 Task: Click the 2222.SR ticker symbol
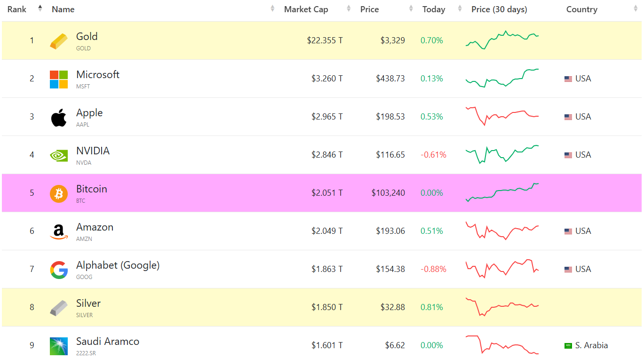(86, 353)
